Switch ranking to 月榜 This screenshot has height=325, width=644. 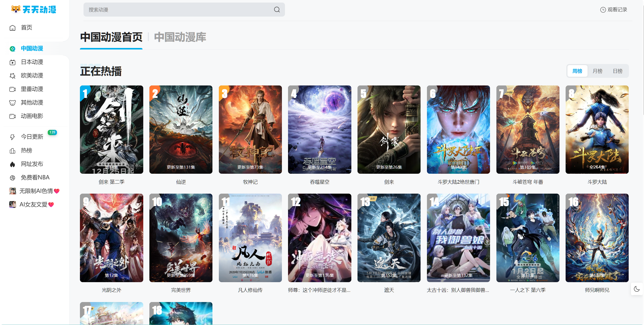pos(598,71)
